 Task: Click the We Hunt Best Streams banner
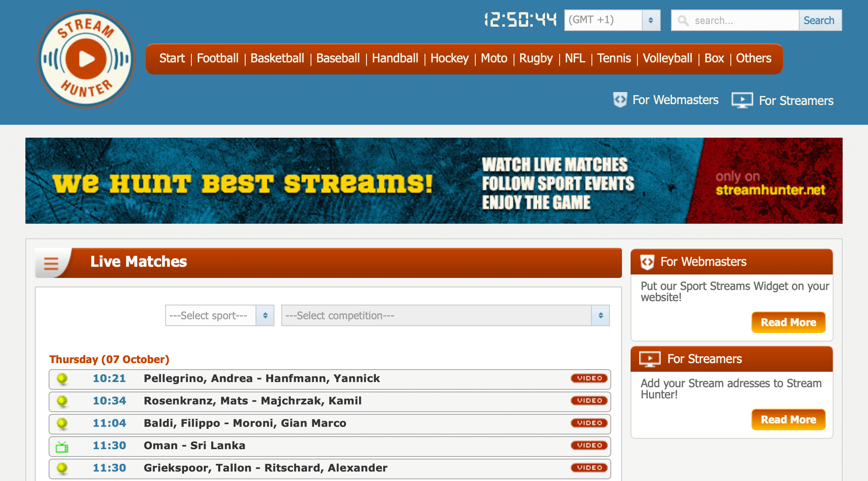[434, 181]
